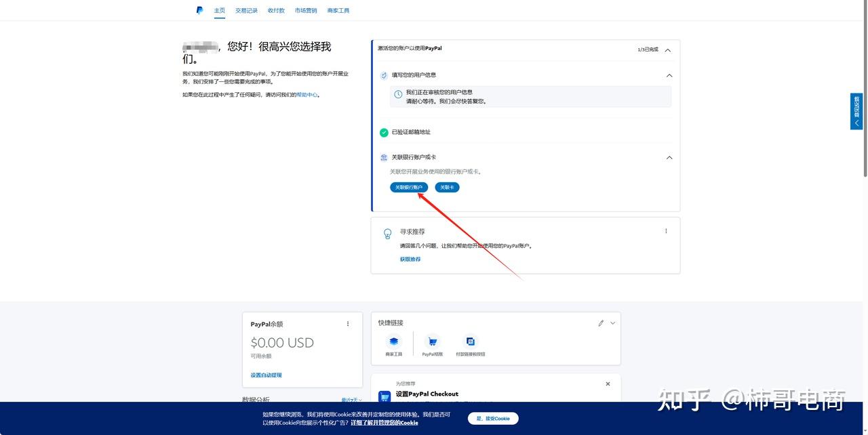Click the $0.00 USD balance amount

282,343
